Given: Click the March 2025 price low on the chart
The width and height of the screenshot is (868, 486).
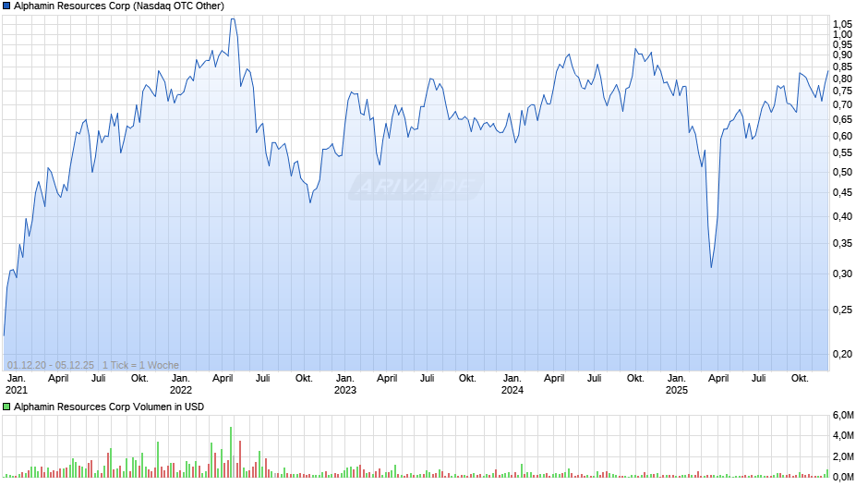Looking at the screenshot, I should pyautogui.click(x=711, y=268).
